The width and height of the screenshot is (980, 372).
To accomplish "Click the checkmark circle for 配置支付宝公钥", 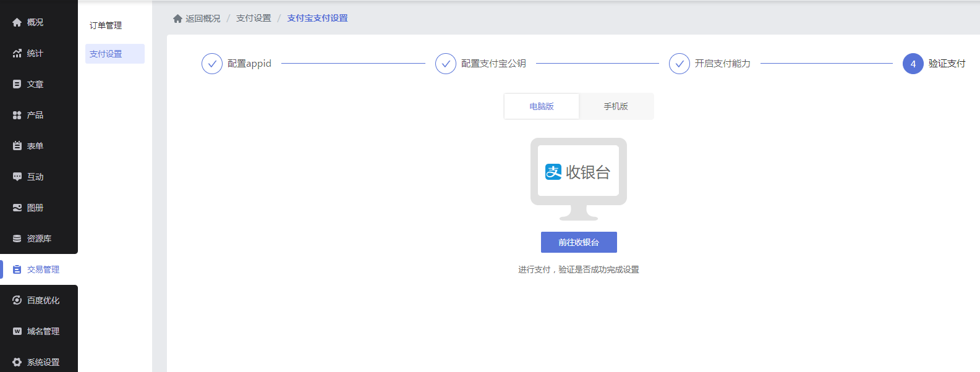I will coord(446,64).
